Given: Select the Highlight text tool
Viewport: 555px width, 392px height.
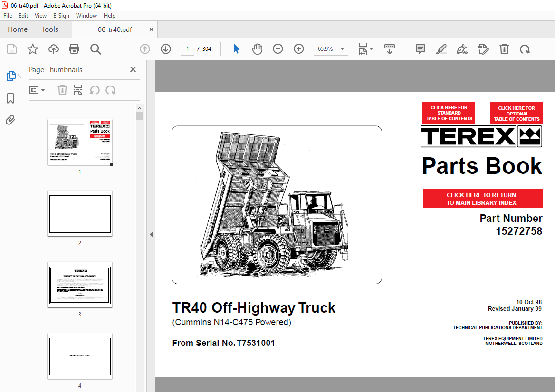Looking at the screenshot, I should (x=441, y=49).
